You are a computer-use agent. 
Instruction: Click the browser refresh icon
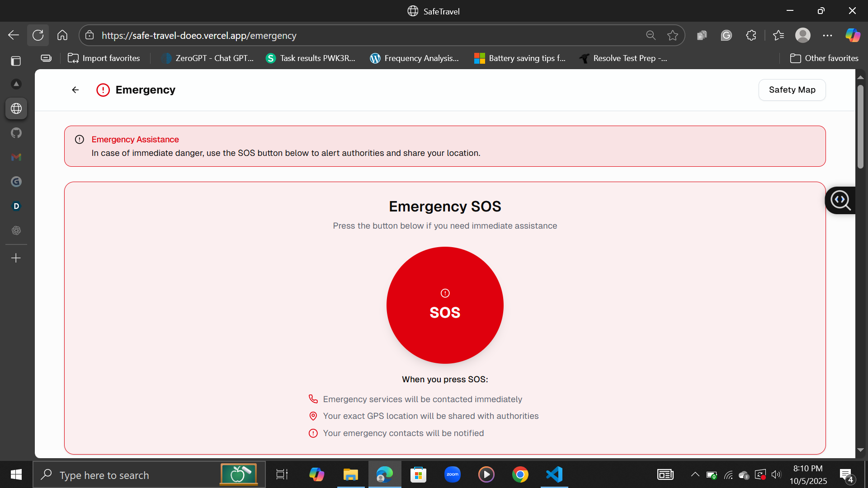coord(38,35)
